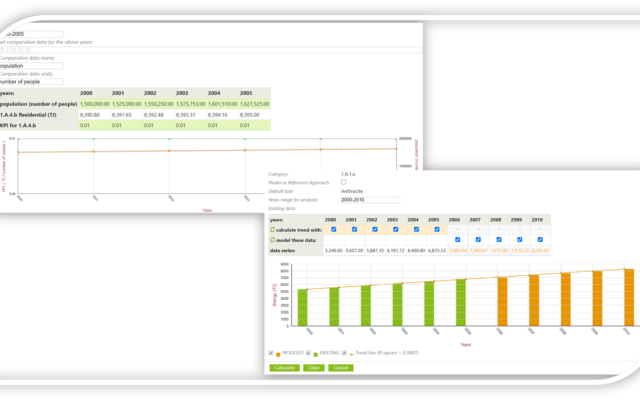Toggle MODELED series legend checkbox

click(271, 353)
